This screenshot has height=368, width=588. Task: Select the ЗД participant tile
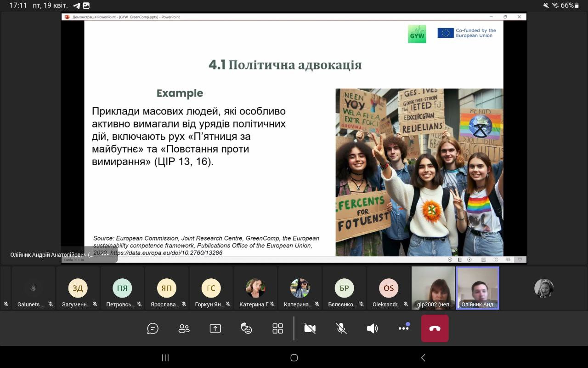78,288
